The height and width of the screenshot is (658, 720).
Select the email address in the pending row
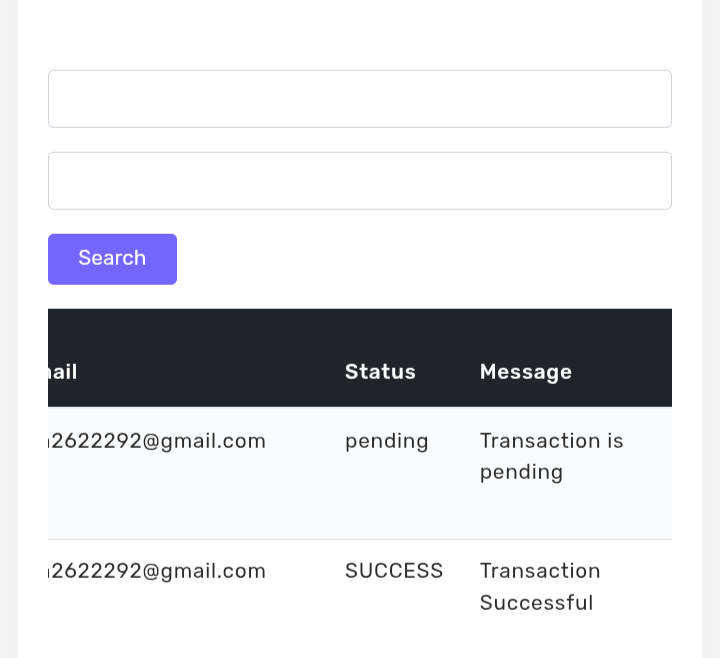(x=158, y=441)
